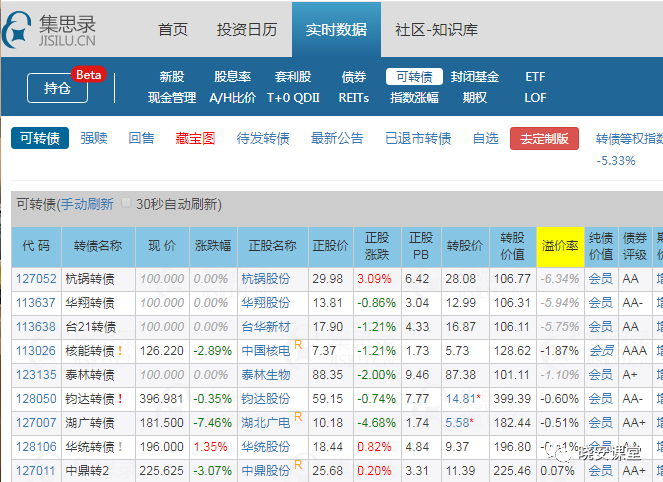This screenshot has height=482, width=663.
Task: Sort by the 正股价 column header
Action: click(x=330, y=246)
